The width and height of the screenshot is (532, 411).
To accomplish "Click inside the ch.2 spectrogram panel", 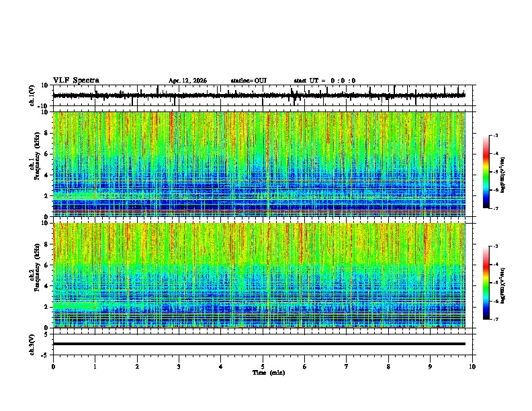I will (x=259, y=275).
